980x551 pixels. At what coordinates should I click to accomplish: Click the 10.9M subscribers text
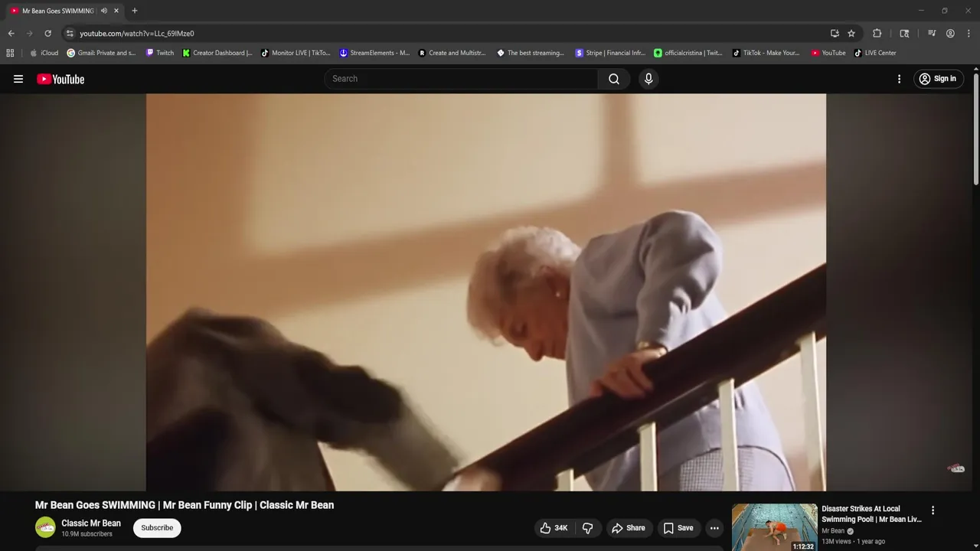tap(87, 534)
